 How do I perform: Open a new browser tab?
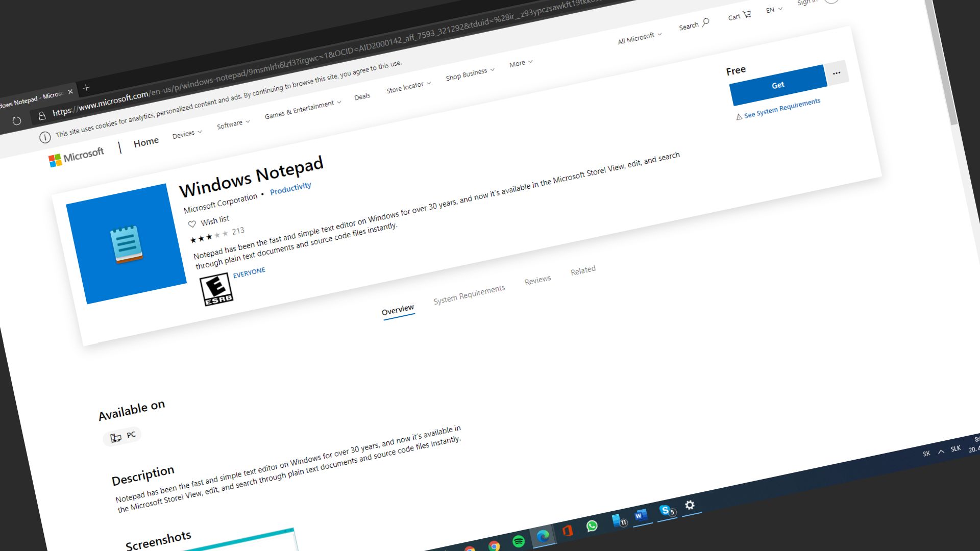click(86, 88)
